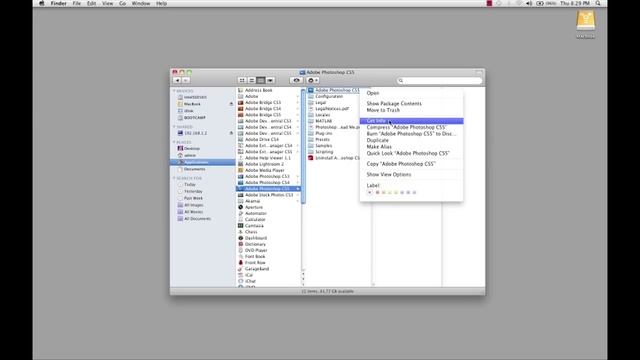Image resolution: width=640 pixels, height=360 pixels.
Task: Eject the MacBook volume in sidebar
Action: pos(231,104)
